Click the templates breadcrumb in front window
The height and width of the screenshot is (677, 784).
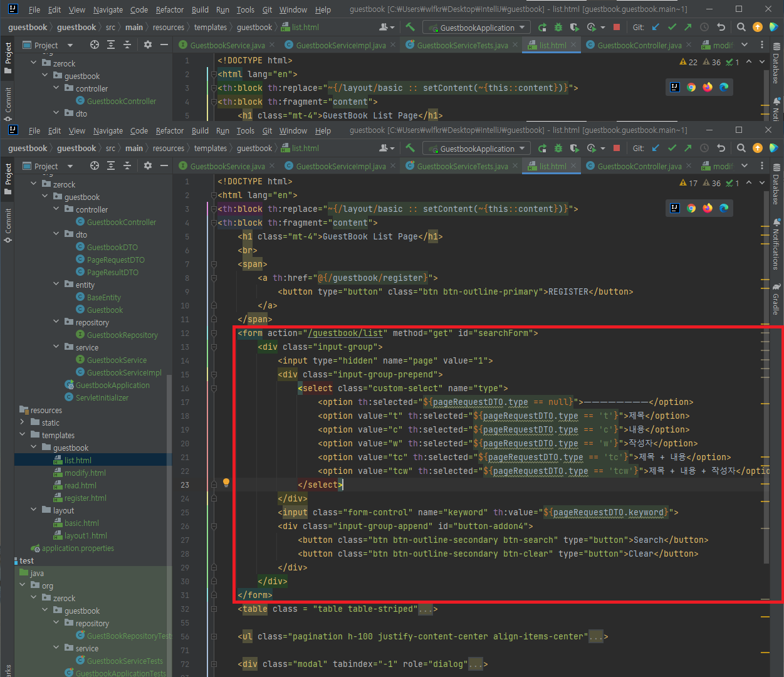tap(211, 149)
